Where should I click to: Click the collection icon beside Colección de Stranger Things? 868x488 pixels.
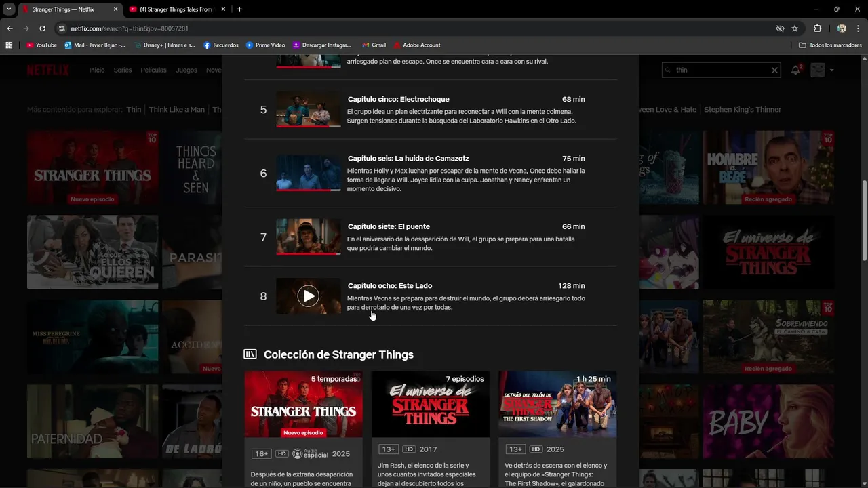(x=250, y=354)
